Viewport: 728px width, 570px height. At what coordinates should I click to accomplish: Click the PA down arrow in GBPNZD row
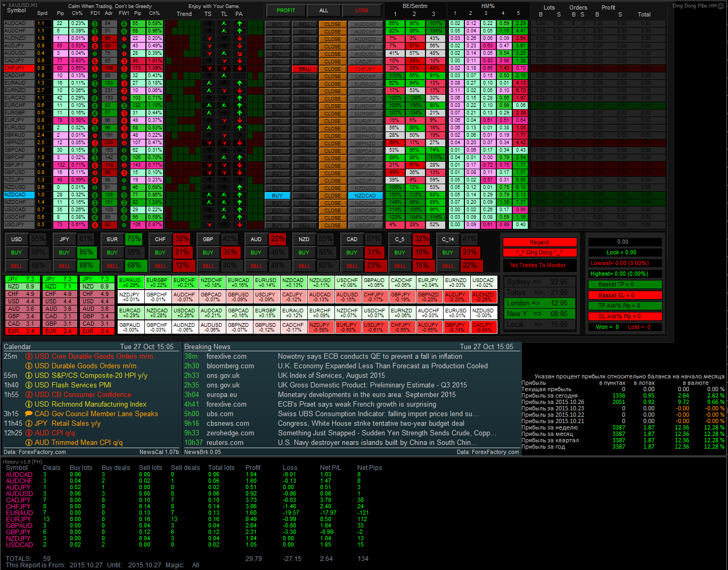point(240,143)
